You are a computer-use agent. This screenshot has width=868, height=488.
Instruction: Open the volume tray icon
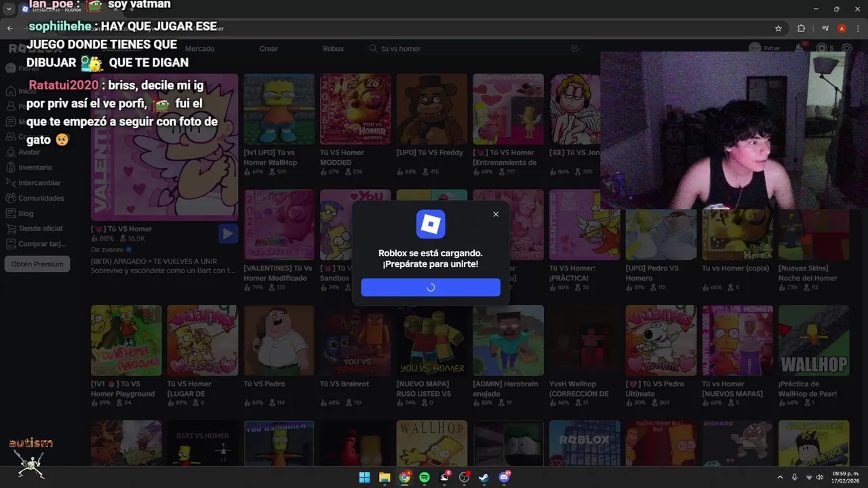[819, 477]
